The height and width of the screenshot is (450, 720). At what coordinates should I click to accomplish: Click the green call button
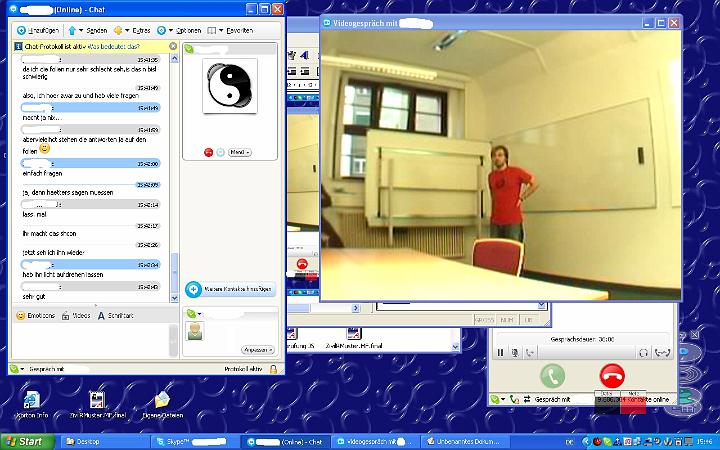(552, 376)
